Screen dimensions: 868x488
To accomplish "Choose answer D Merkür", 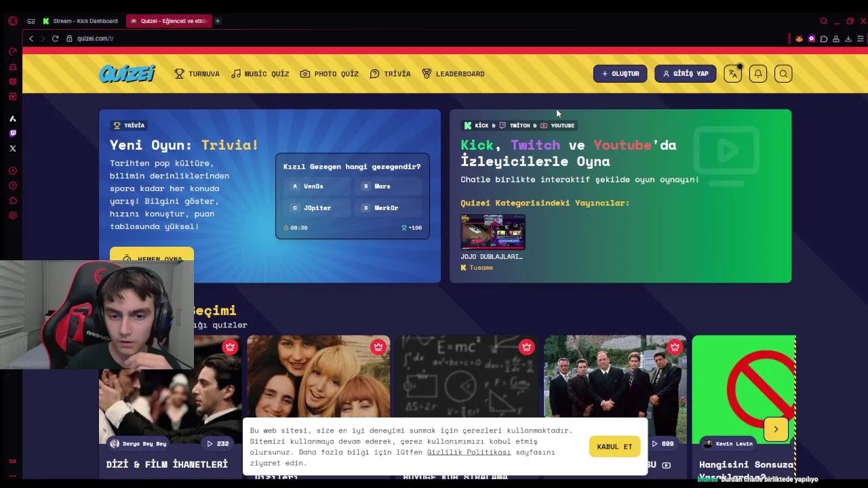I will pyautogui.click(x=389, y=208).
